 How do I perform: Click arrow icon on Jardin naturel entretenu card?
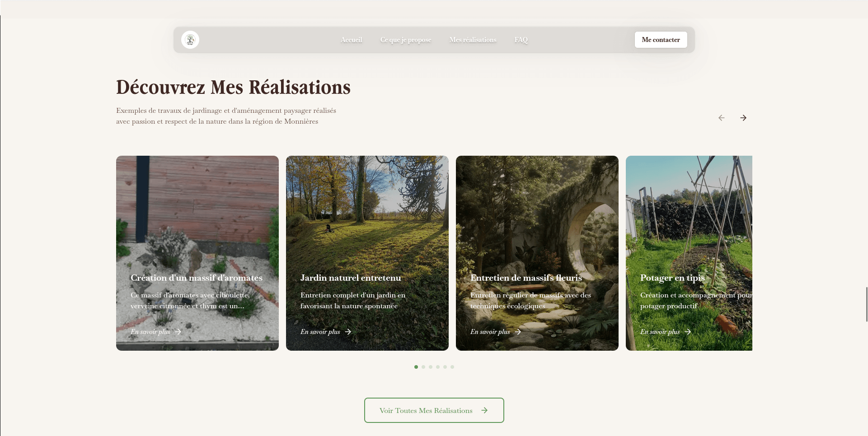coord(348,332)
